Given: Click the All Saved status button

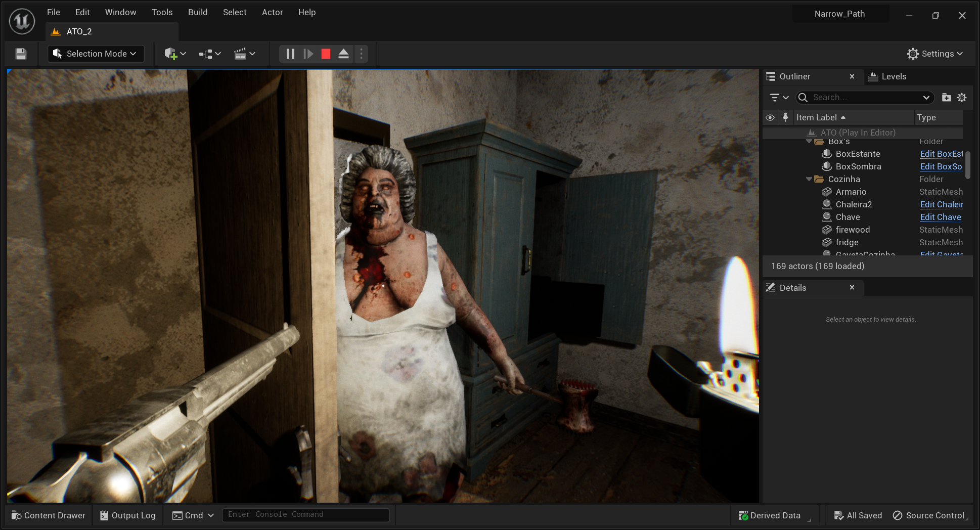Looking at the screenshot, I should click(x=858, y=515).
